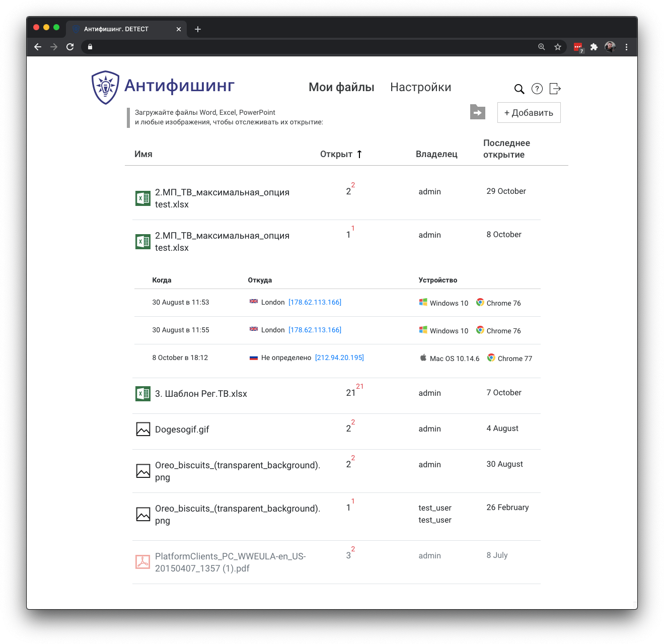Image resolution: width=664 pixels, height=644 pixels.
Task: Sort by Открыт column header
Action: tap(336, 154)
